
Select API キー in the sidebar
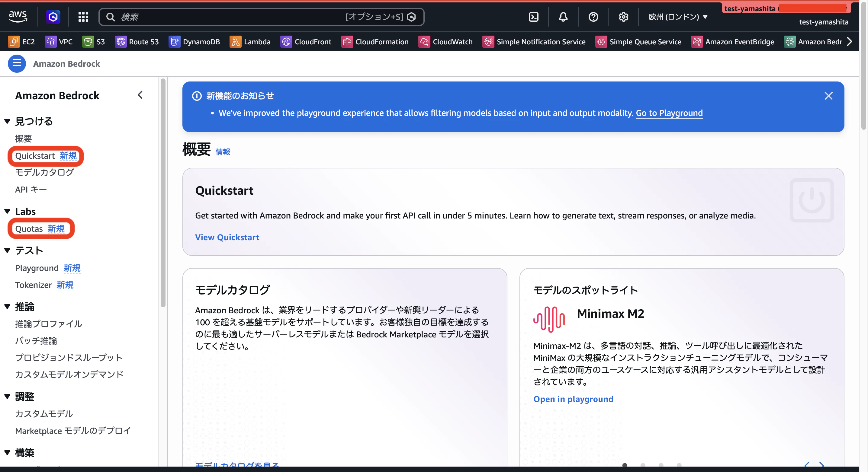[31, 190]
